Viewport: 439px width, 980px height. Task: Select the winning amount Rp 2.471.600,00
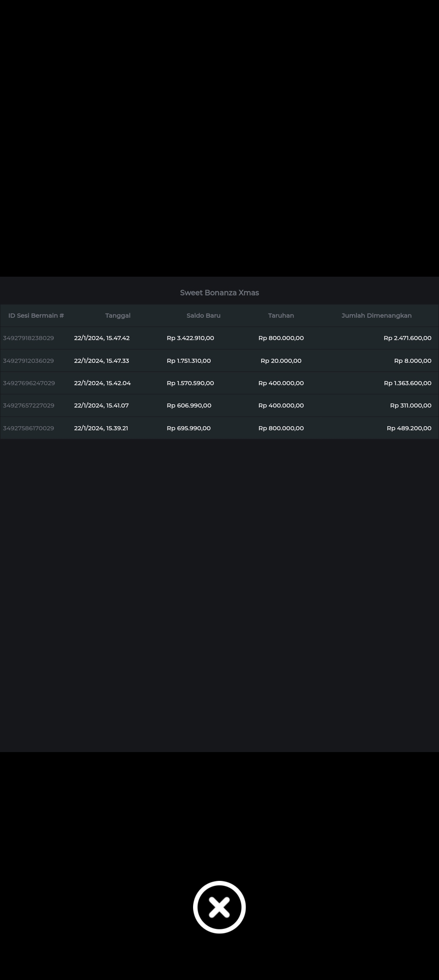pyautogui.click(x=407, y=338)
